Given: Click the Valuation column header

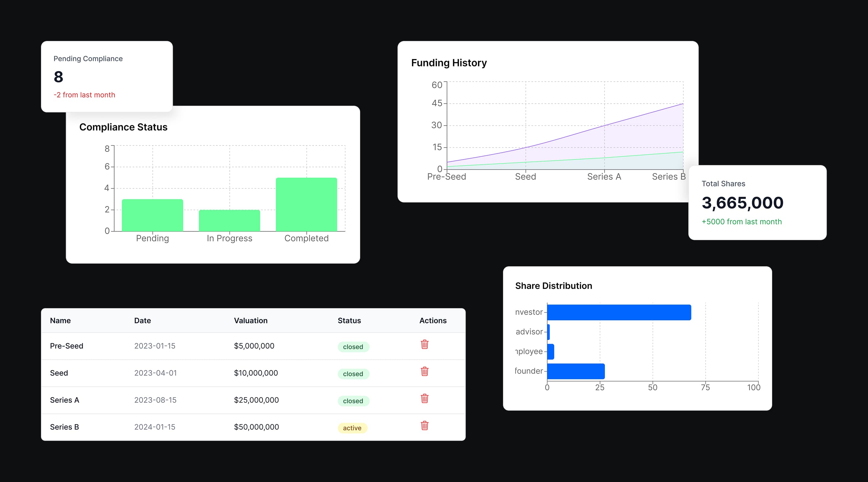Looking at the screenshot, I should pos(251,320).
